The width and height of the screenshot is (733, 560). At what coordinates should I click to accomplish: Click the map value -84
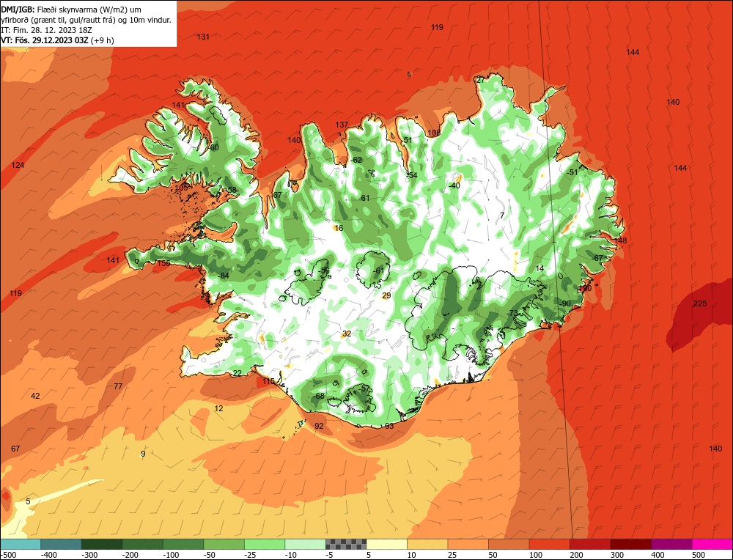click(224, 276)
